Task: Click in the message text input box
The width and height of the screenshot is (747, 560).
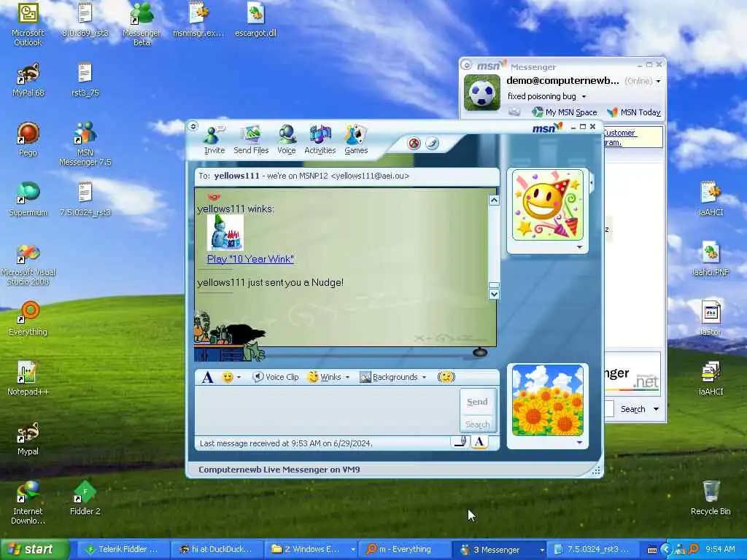Action: (x=327, y=411)
